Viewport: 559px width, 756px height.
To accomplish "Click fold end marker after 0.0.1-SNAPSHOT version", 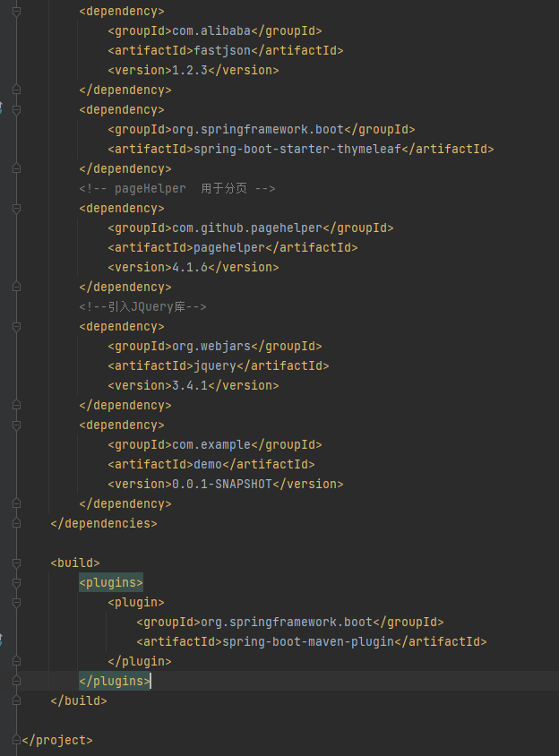I will point(16,503).
